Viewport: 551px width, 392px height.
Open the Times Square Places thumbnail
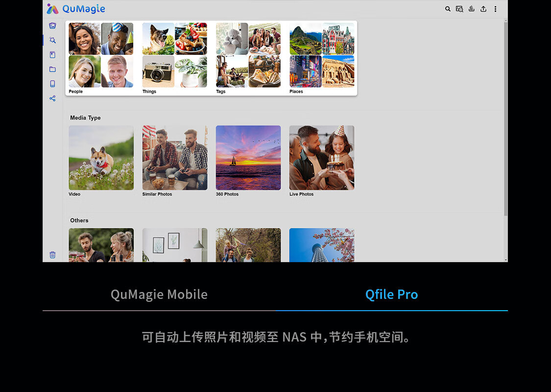(x=305, y=71)
